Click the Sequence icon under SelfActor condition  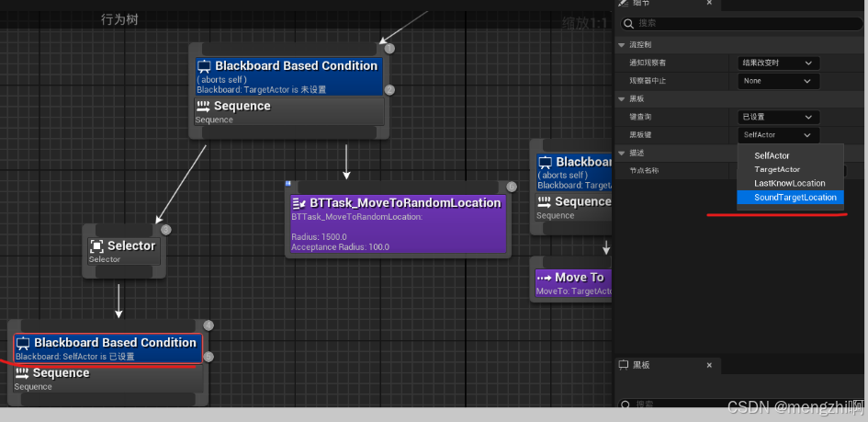22,372
